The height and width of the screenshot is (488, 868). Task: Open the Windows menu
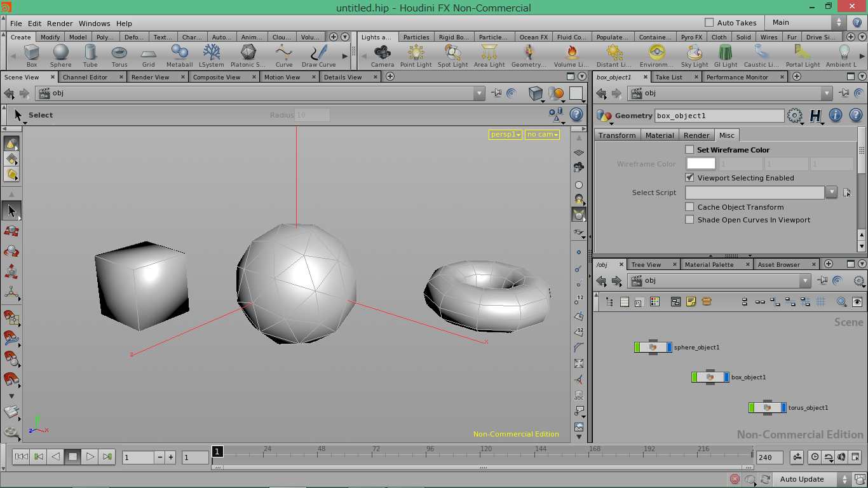click(95, 24)
